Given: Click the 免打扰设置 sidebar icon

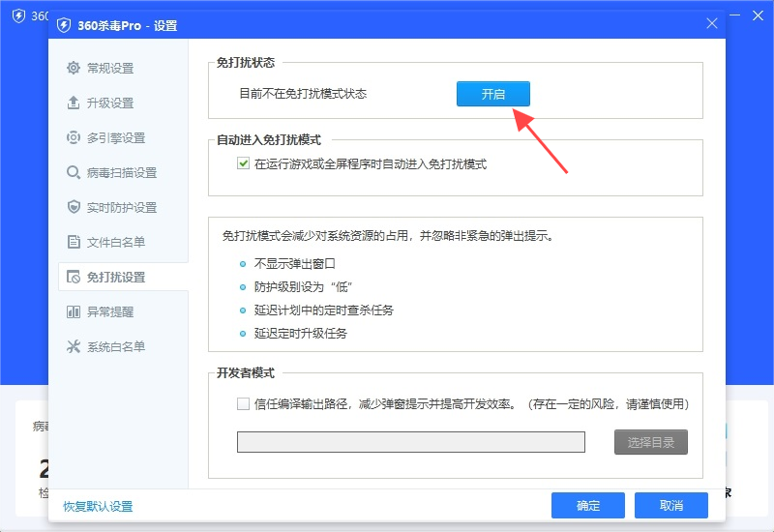Looking at the screenshot, I should [x=74, y=277].
